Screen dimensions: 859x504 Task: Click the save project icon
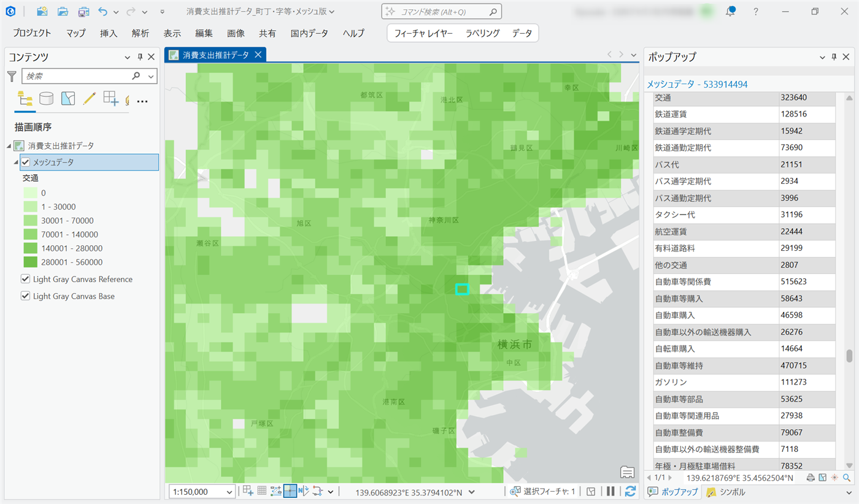click(83, 12)
